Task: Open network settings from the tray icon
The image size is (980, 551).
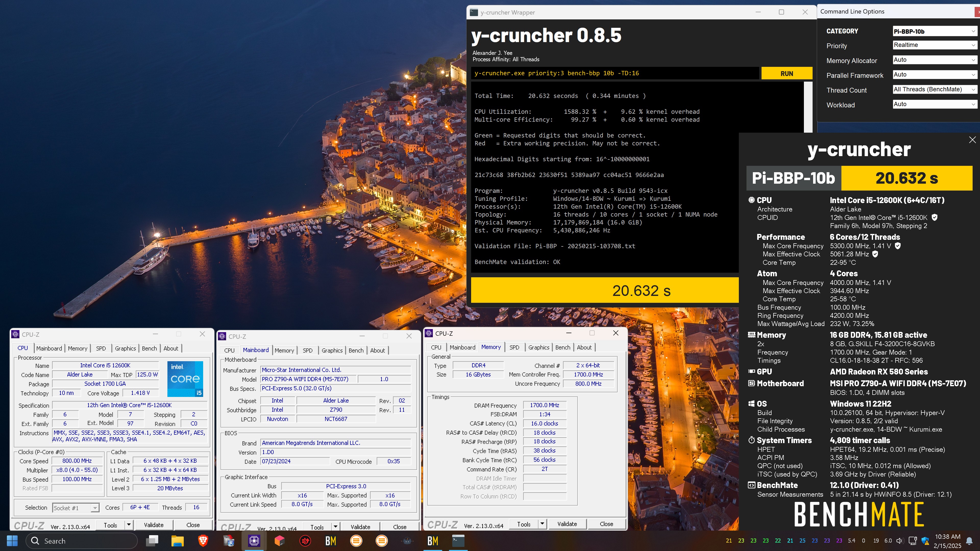Action: click(x=912, y=541)
